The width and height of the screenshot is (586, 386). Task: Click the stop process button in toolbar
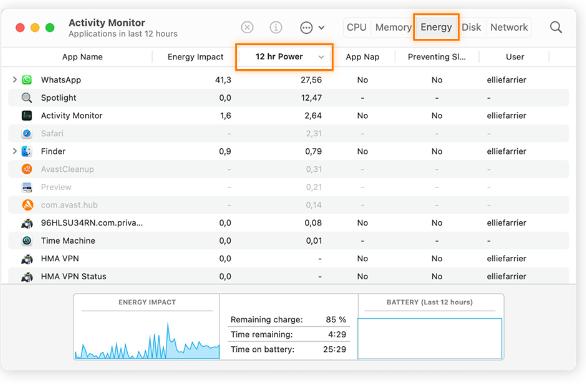247,27
